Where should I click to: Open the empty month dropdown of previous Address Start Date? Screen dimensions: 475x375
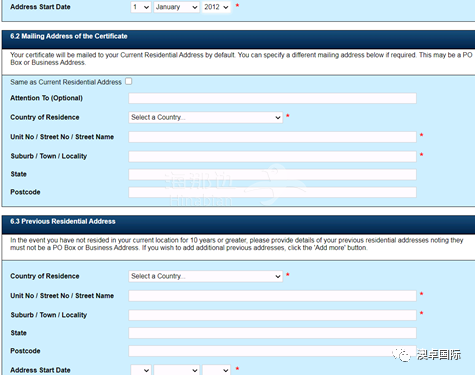click(x=176, y=370)
